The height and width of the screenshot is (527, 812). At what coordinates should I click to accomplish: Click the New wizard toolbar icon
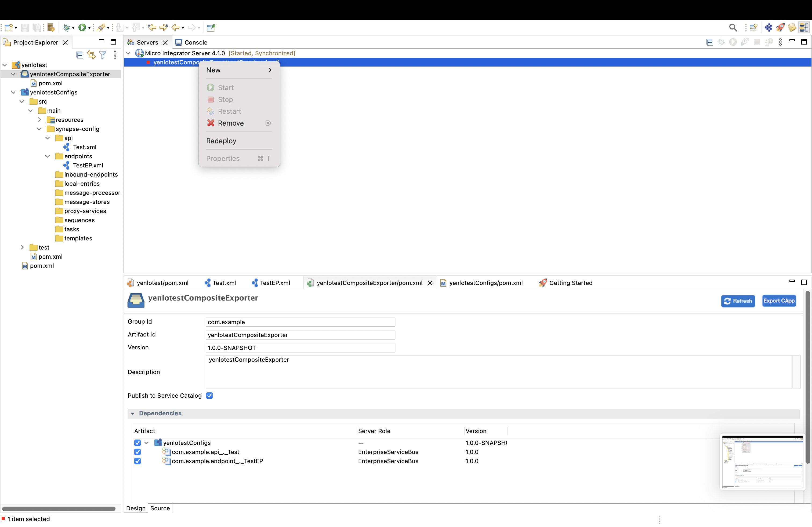coord(9,27)
